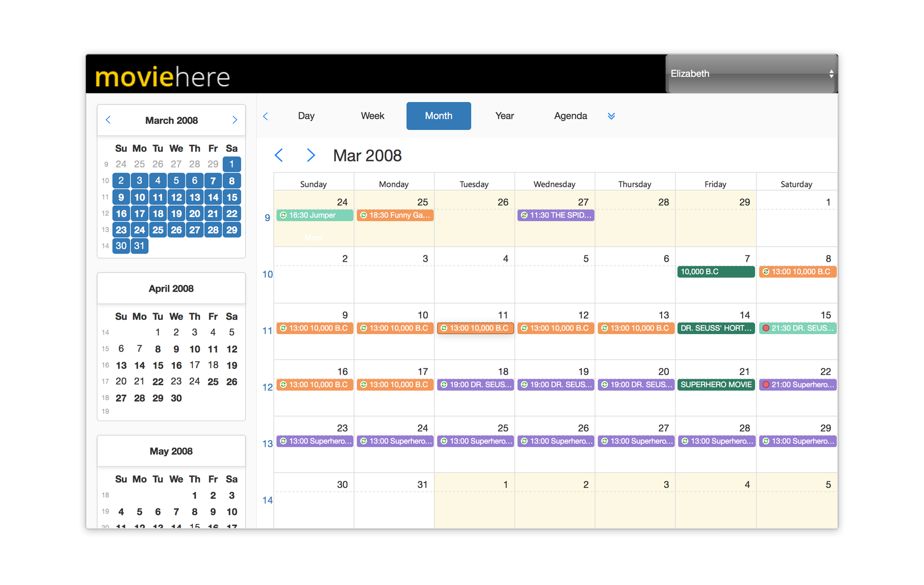The width and height of the screenshot is (924, 585).
Task: Open the Agenda view tab
Action: 570,116
